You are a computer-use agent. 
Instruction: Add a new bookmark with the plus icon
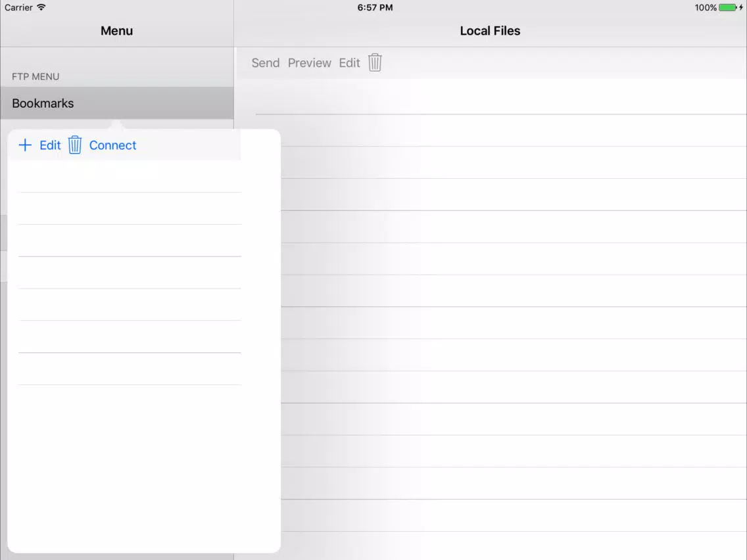tap(25, 145)
